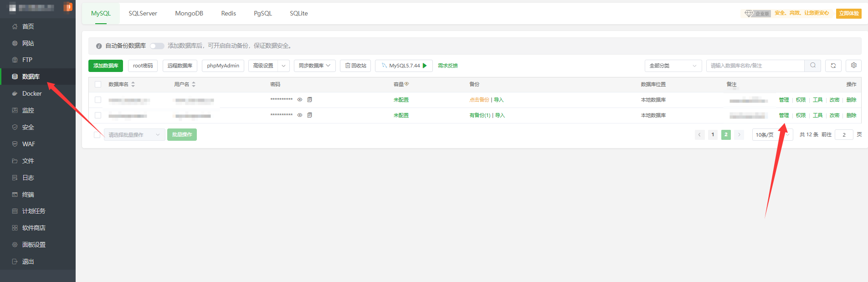Check the select-all checkbox in table header

[98, 84]
